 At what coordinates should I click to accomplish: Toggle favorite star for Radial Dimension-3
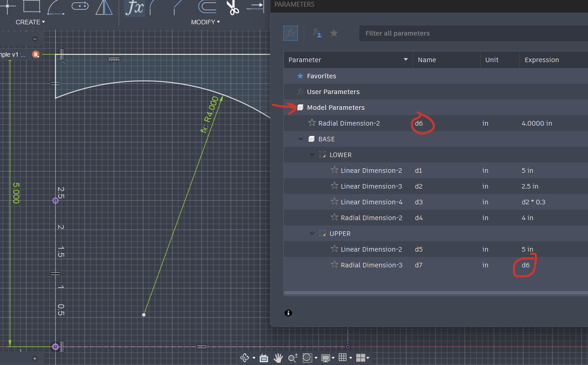pos(334,265)
